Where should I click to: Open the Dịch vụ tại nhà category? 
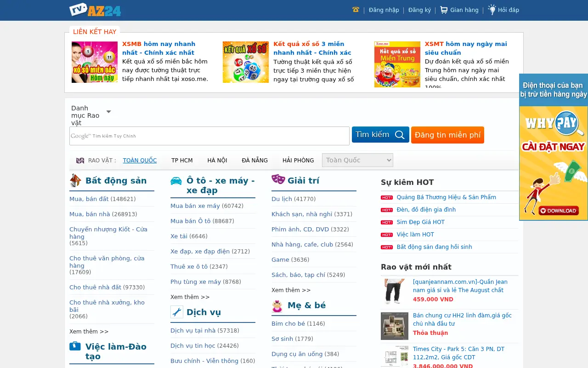coord(193,331)
